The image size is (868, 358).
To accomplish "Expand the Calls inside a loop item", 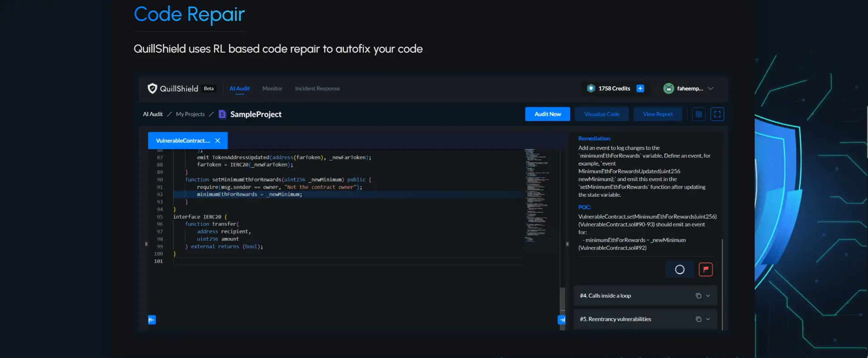I will [x=708, y=296].
